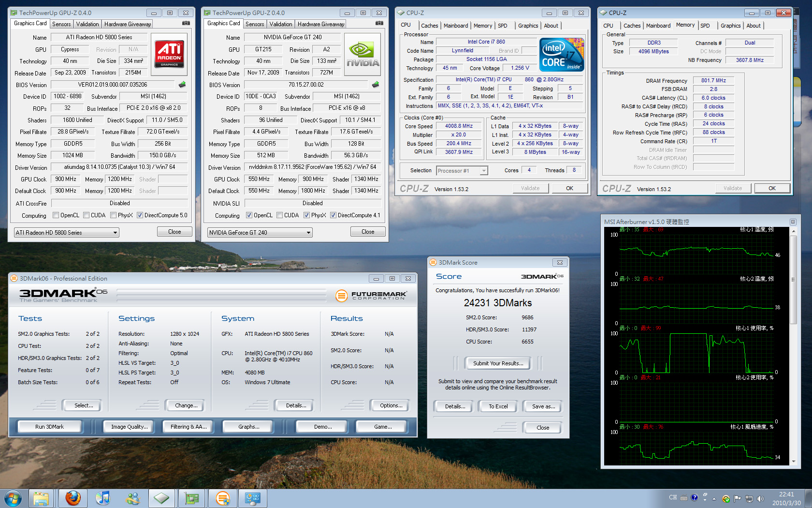
Task: Toggle OpenCL checkbox in ATI GPU-Z
Action: click(56, 215)
